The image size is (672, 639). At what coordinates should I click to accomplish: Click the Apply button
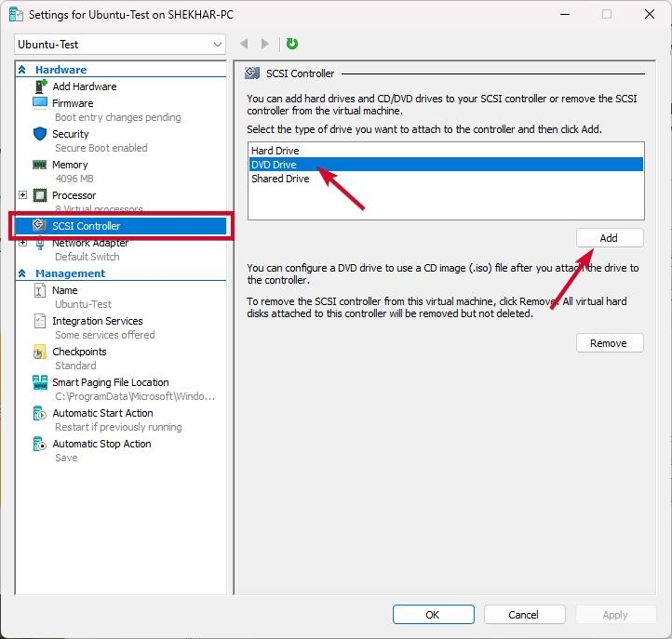(615, 615)
